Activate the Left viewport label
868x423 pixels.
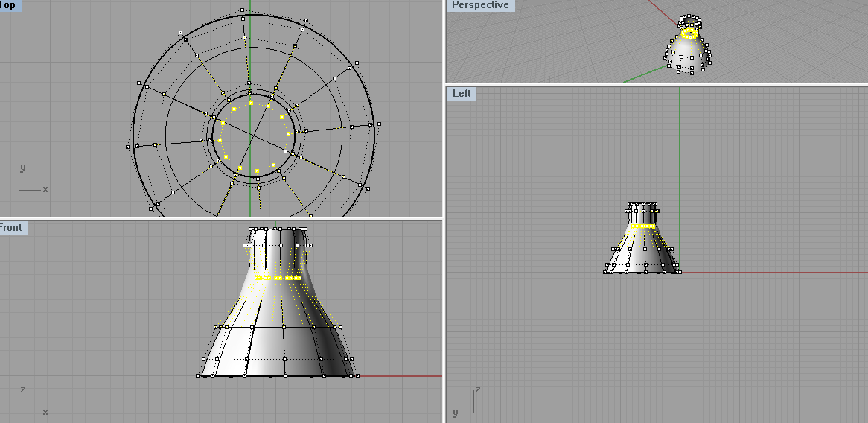click(x=461, y=93)
